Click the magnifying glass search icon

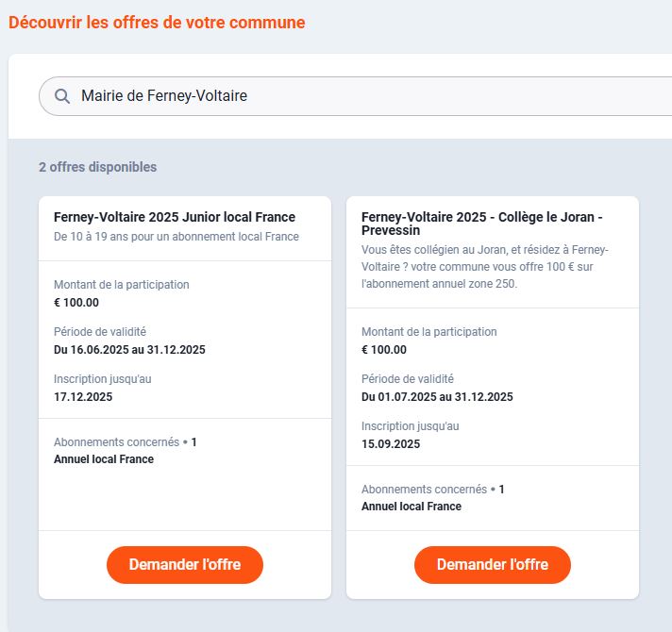coord(62,96)
